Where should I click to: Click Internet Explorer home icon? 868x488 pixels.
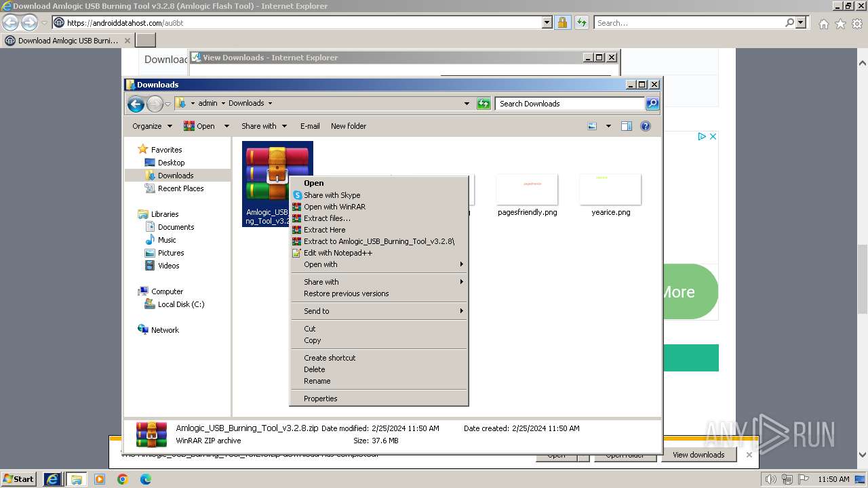coord(823,24)
